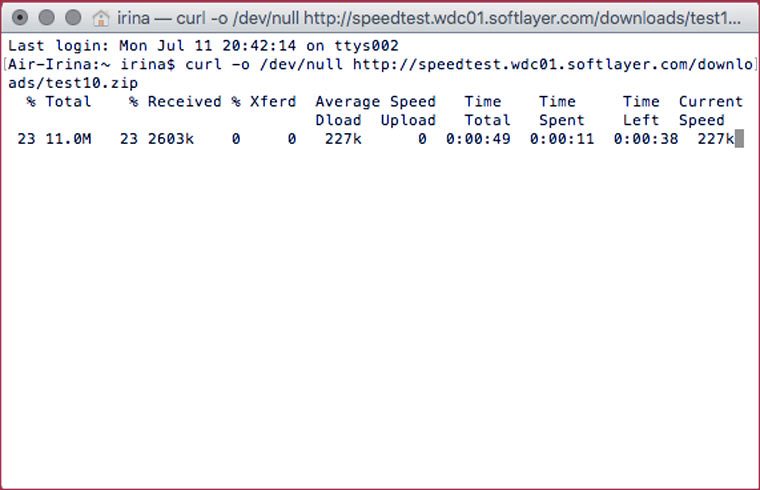Minimize the Terminal window
Viewport: 760px width, 490px height.
click(47, 18)
